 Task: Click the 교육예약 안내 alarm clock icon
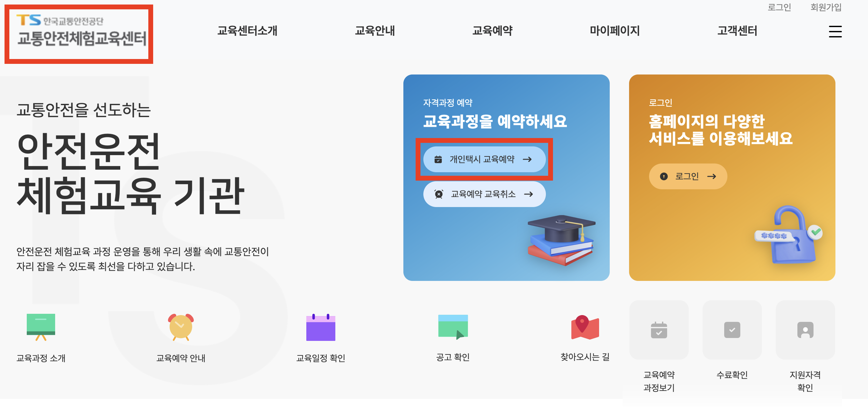coord(181,327)
